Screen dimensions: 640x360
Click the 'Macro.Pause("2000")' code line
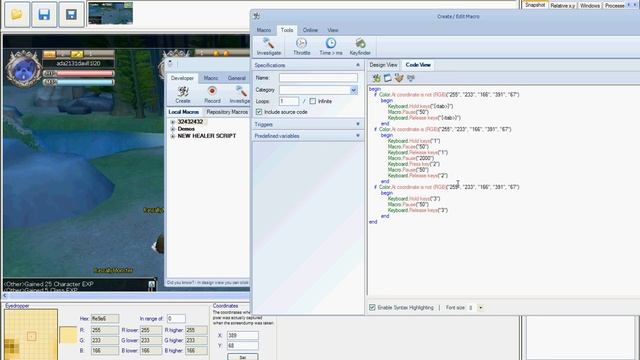pos(411,158)
